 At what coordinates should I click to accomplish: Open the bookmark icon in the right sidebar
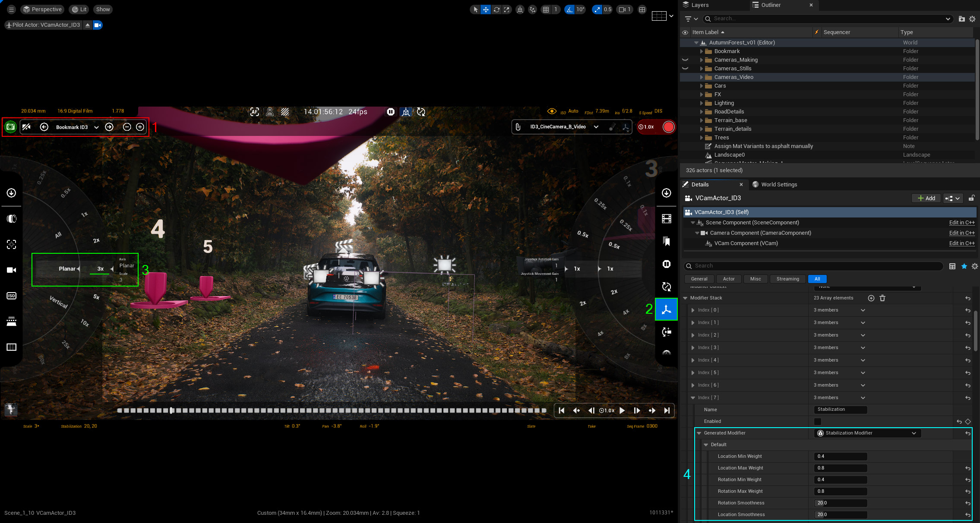[666, 241]
